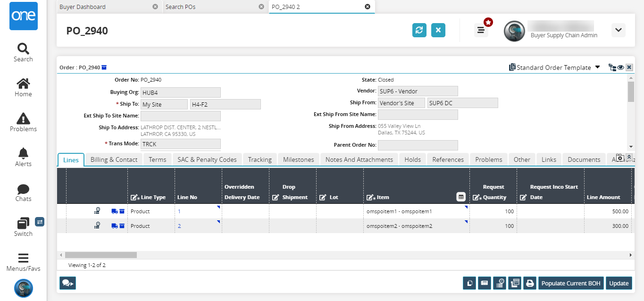Viewport: 644px width, 301px height.
Task: Open the Milestones tab
Action: pos(298,159)
